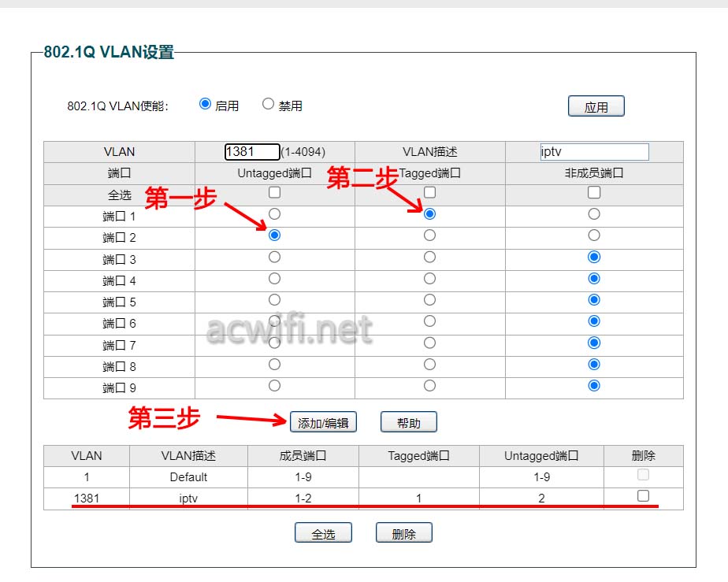728x582 pixels.
Task: Check the 全选 非成员端口 checkbox
Action: [x=594, y=192]
